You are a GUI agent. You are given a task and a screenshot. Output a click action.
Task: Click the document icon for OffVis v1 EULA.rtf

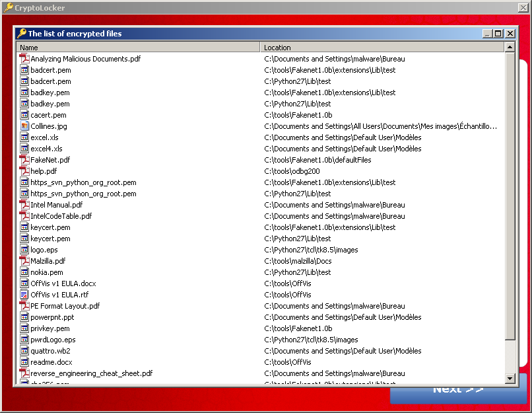pos(24,295)
